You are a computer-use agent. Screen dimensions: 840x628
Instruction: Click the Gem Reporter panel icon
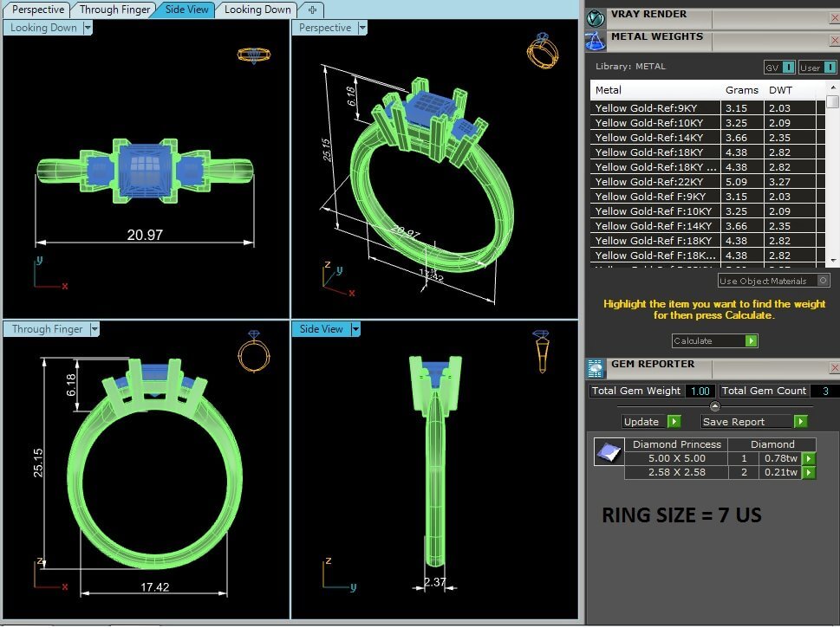click(596, 368)
